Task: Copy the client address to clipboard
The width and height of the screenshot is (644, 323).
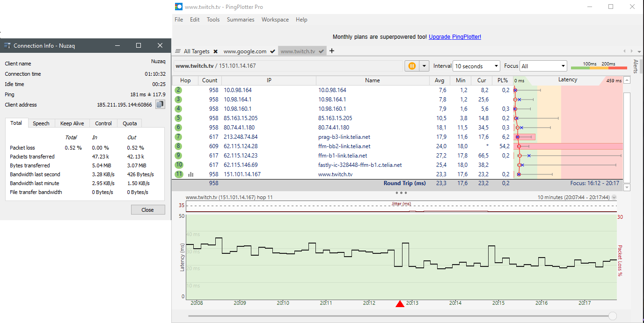Action: pos(160,105)
